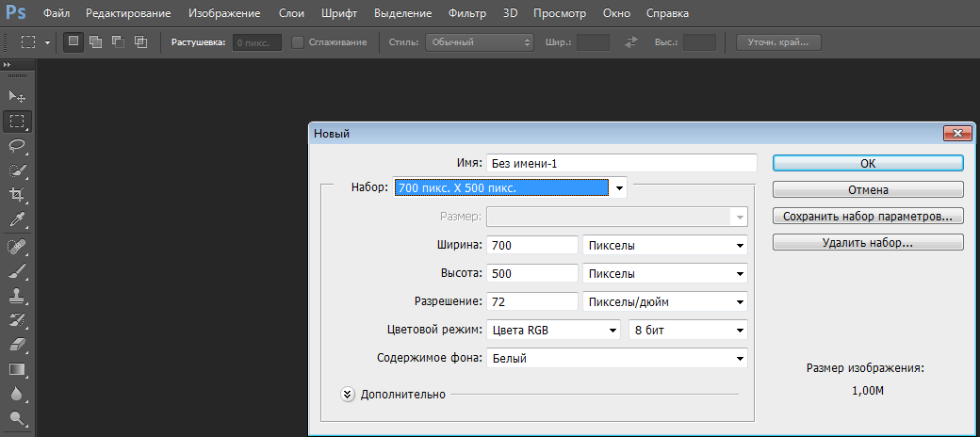Select the Brush tool
The image size is (980, 437).
coord(17,271)
